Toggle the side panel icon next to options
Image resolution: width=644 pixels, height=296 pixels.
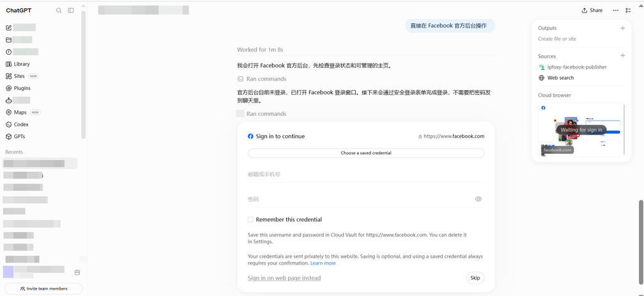[x=628, y=10]
